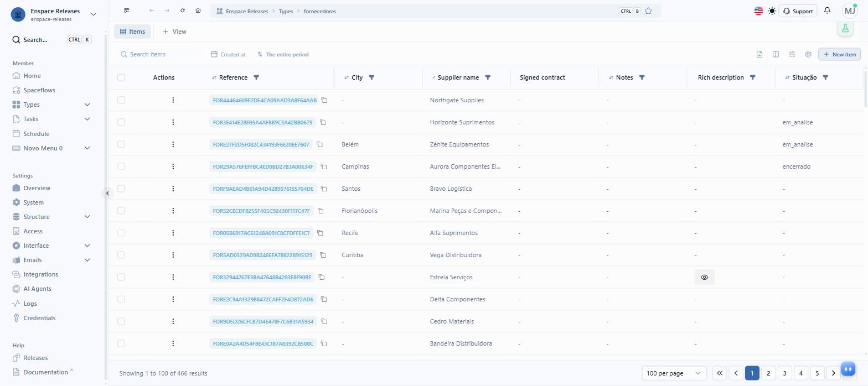Check the Delta Componentes row checkbox

(x=121, y=299)
